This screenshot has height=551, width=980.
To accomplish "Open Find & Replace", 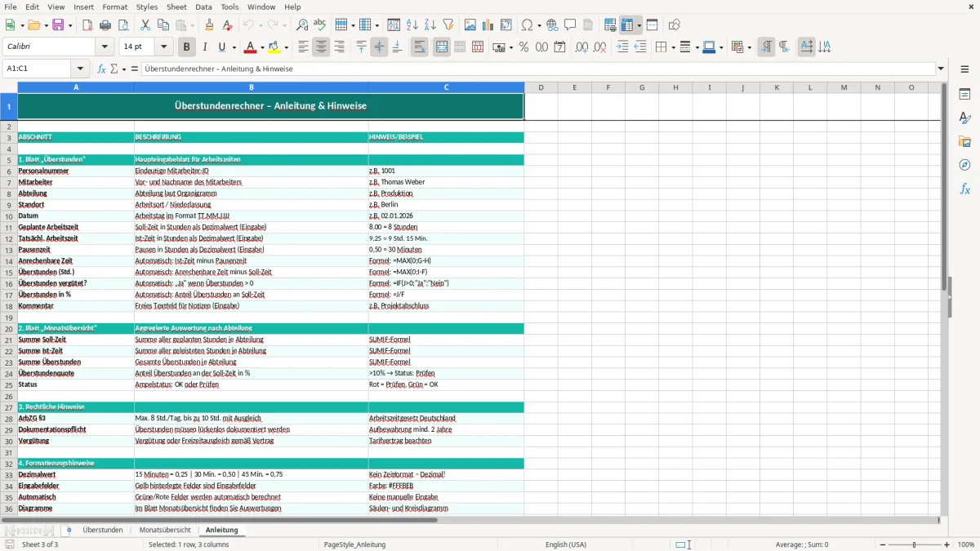I will (302, 25).
